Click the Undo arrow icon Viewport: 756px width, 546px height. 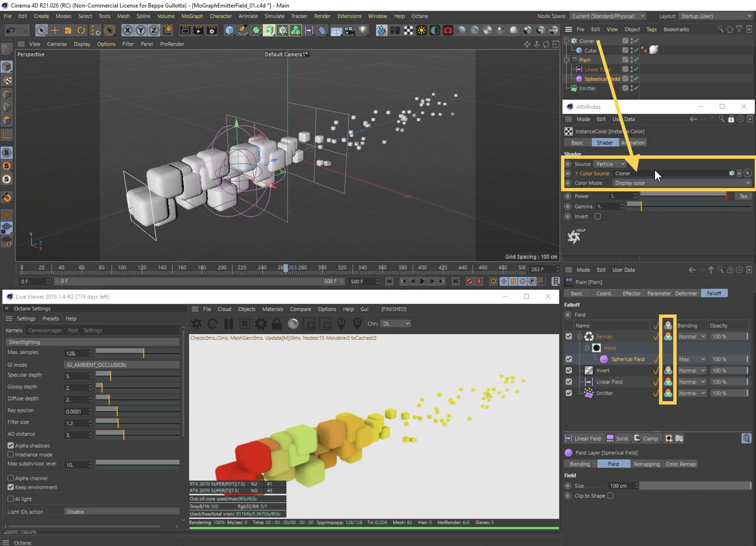tap(10, 30)
